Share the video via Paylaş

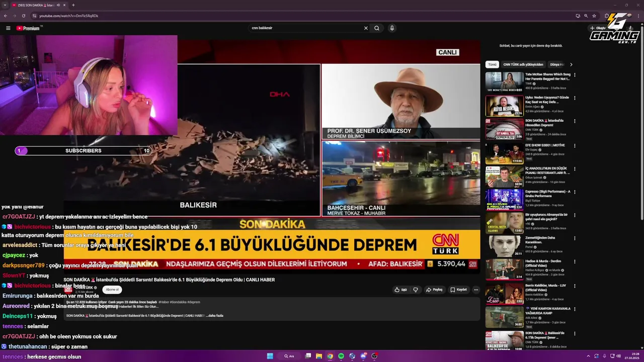coord(434,290)
